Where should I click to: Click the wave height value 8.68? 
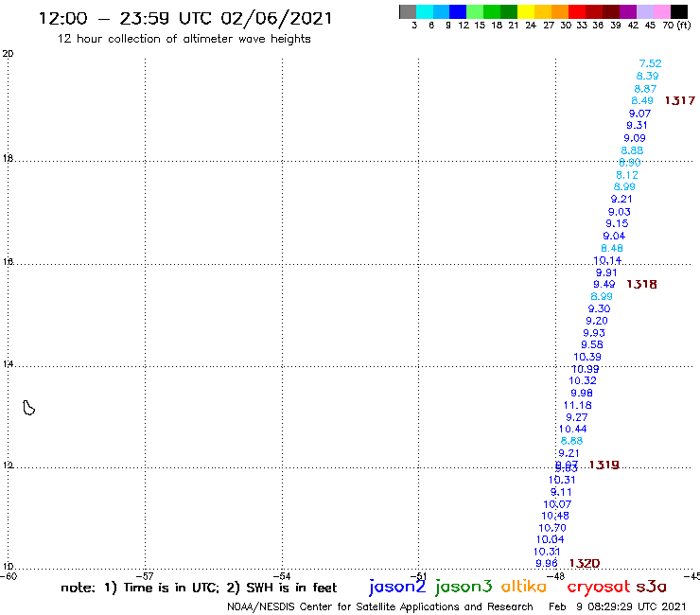pyautogui.click(x=571, y=441)
